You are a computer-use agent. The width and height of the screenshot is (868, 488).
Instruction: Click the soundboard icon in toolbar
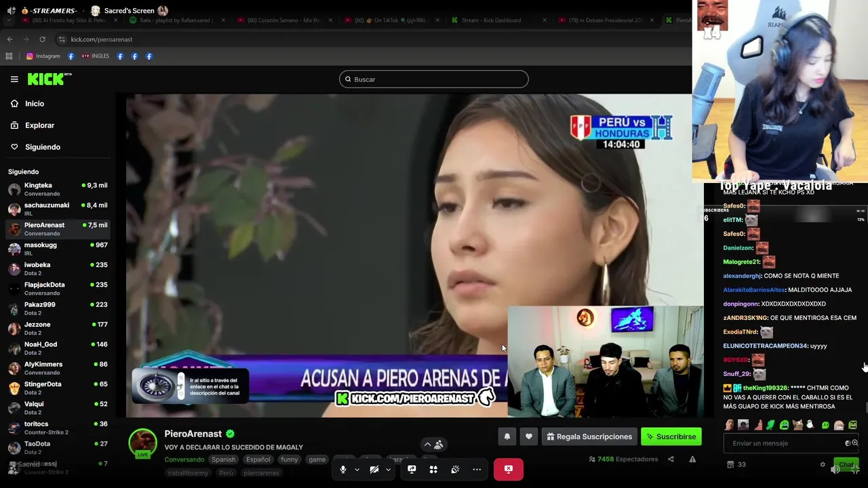click(455, 469)
